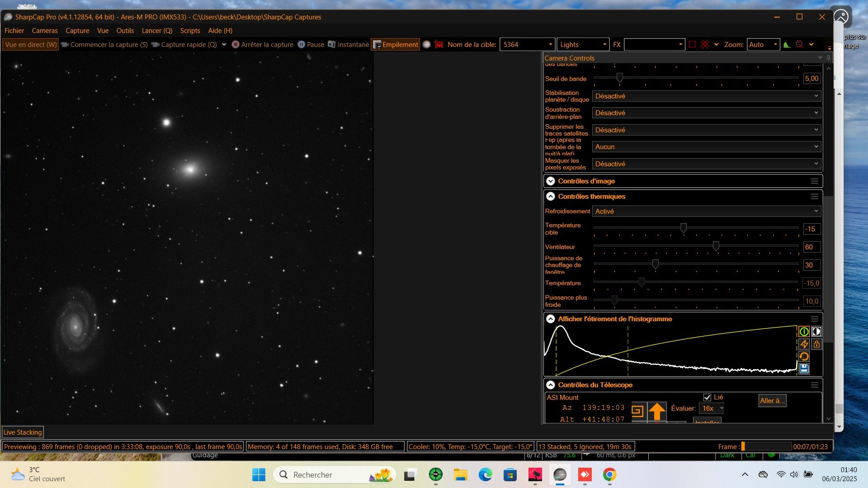Expand the Contrôles d'image section
This screenshot has height=488, width=868.
pos(550,181)
